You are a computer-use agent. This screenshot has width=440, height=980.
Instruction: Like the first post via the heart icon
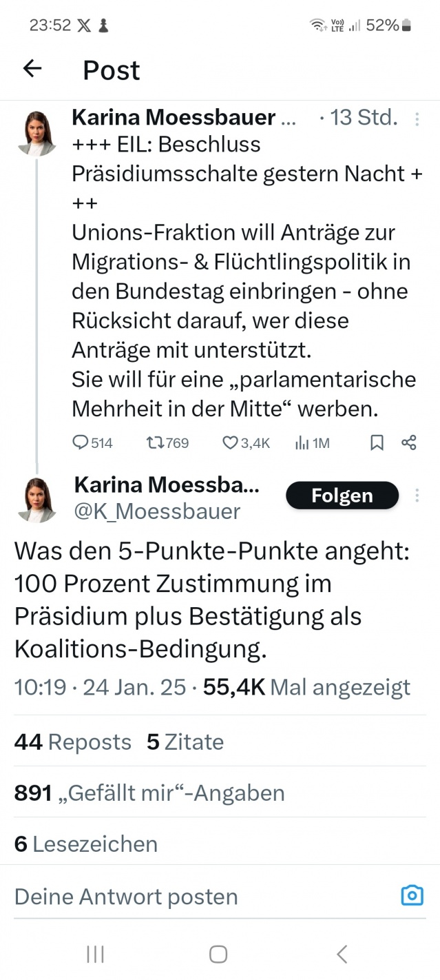[230, 443]
